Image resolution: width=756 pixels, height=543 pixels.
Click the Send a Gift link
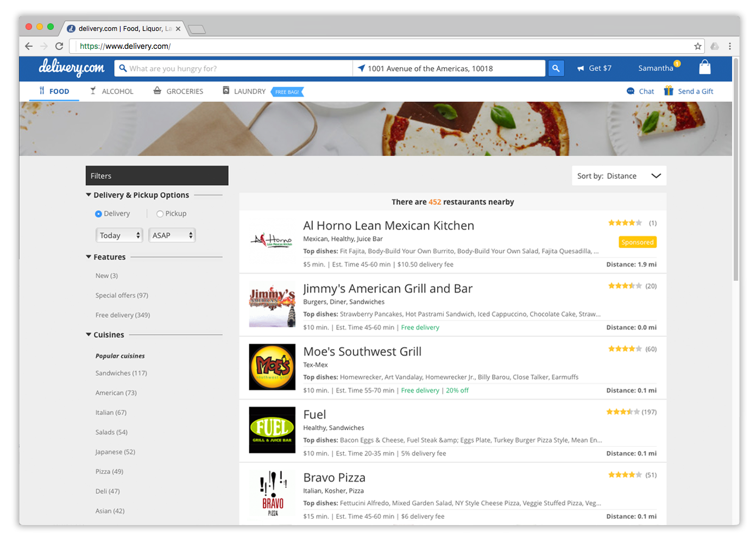(695, 91)
